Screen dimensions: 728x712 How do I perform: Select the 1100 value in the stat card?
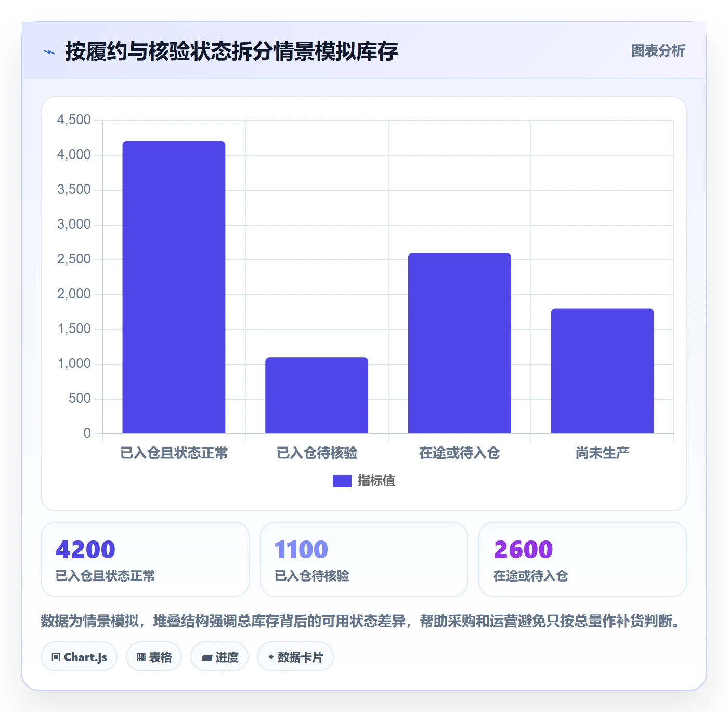301,549
